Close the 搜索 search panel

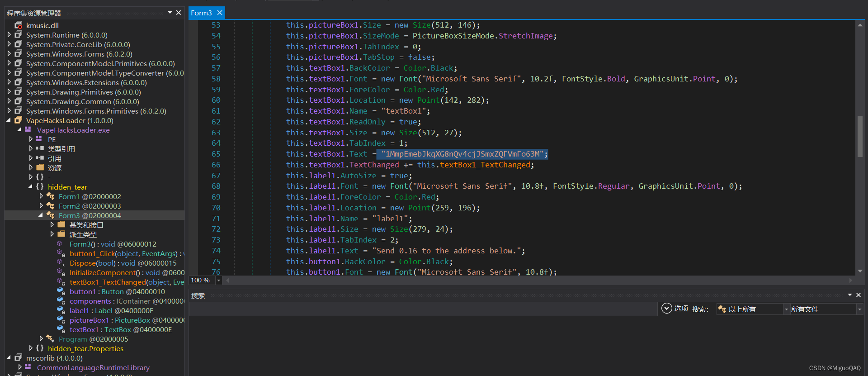[859, 295]
